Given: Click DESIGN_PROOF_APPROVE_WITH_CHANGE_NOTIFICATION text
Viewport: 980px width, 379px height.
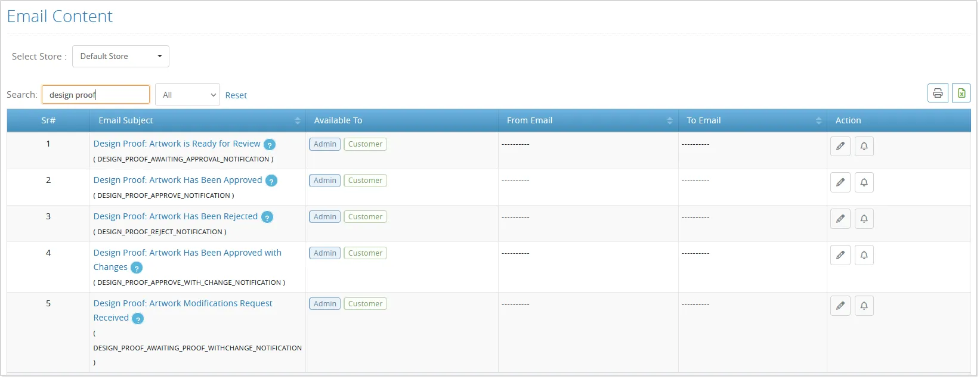Looking at the screenshot, I should click(x=189, y=282).
